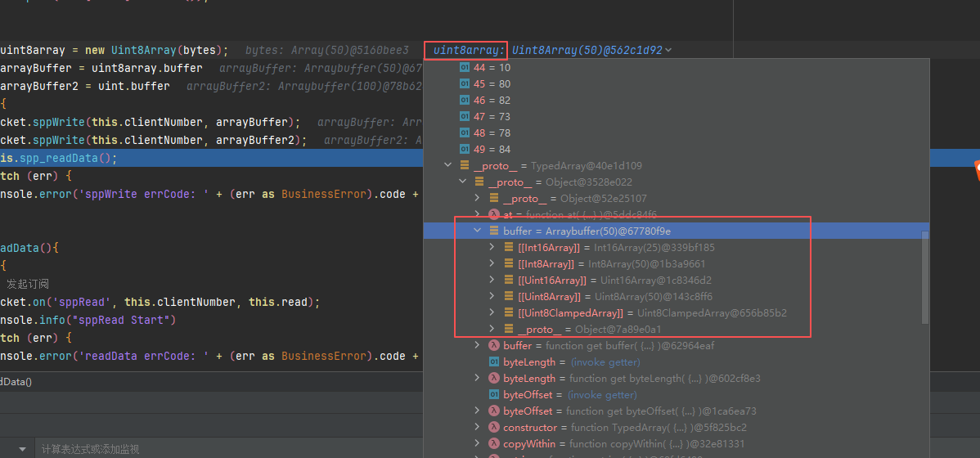Expand the [[Int16Array]] tree node
Screen dimensions: 980x458
click(x=492, y=248)
